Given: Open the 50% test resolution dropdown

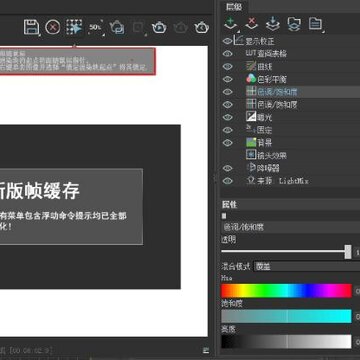Looking at the screenshot, I should [x=95, y=27].
